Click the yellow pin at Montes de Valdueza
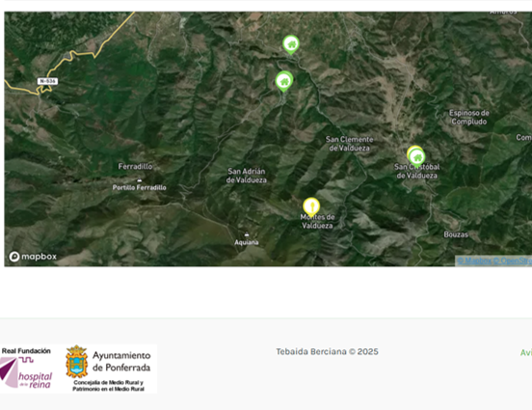 point(311,206)
